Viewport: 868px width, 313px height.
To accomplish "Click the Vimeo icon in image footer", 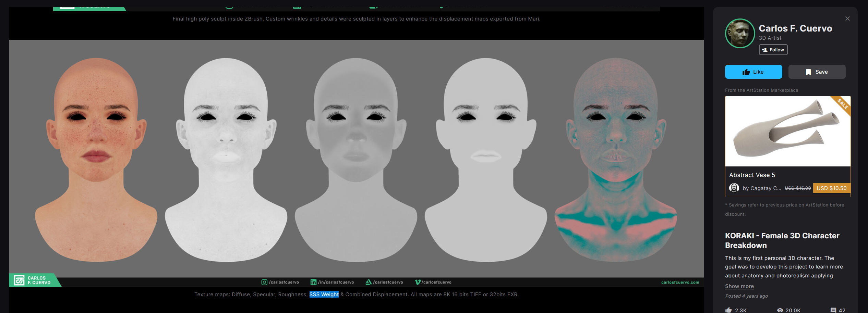I will (x=417, y=282).
